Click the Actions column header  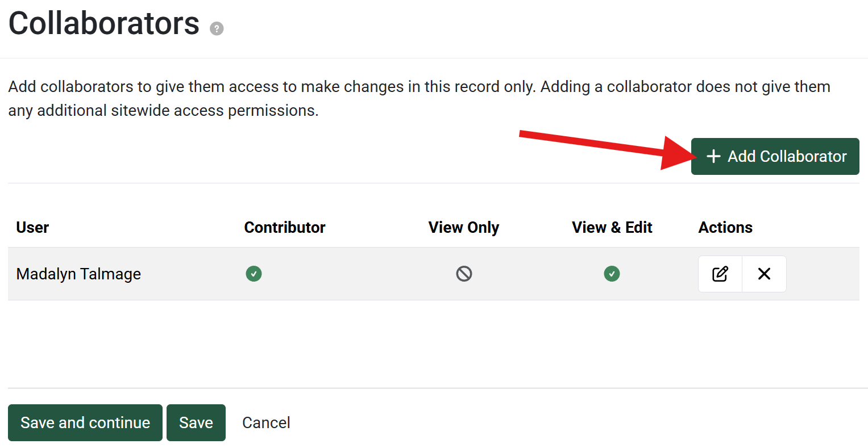[x=725, y=227]
